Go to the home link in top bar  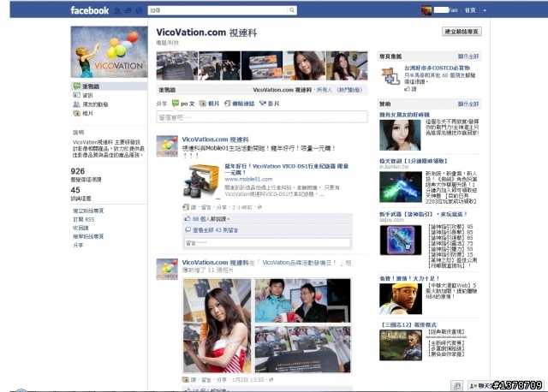pyautogui.click(x=470, y=10)
